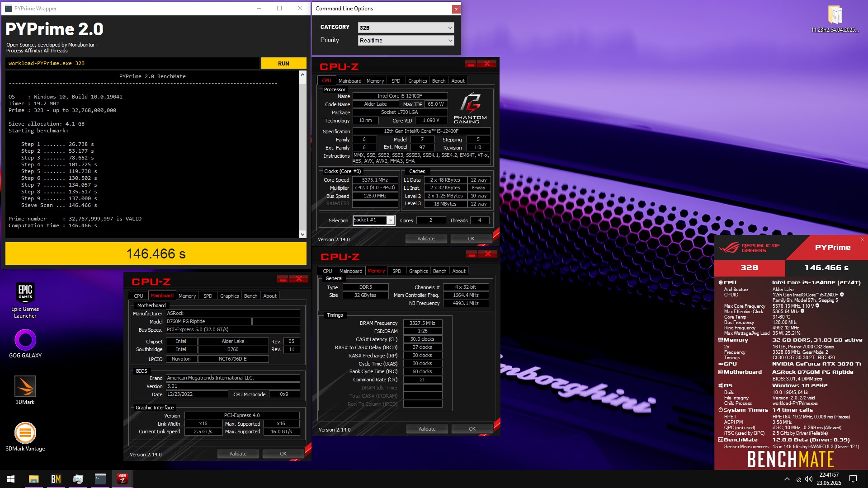This screenshot has width=868, height=488.
Task: Open Epic Games Launcher desktop icon
Action: click(25, 300)
